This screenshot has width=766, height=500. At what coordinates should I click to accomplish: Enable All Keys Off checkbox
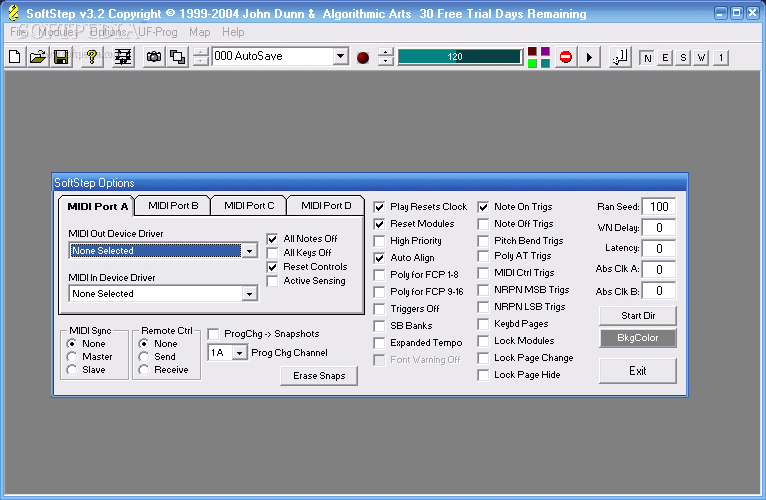point(273,253)
